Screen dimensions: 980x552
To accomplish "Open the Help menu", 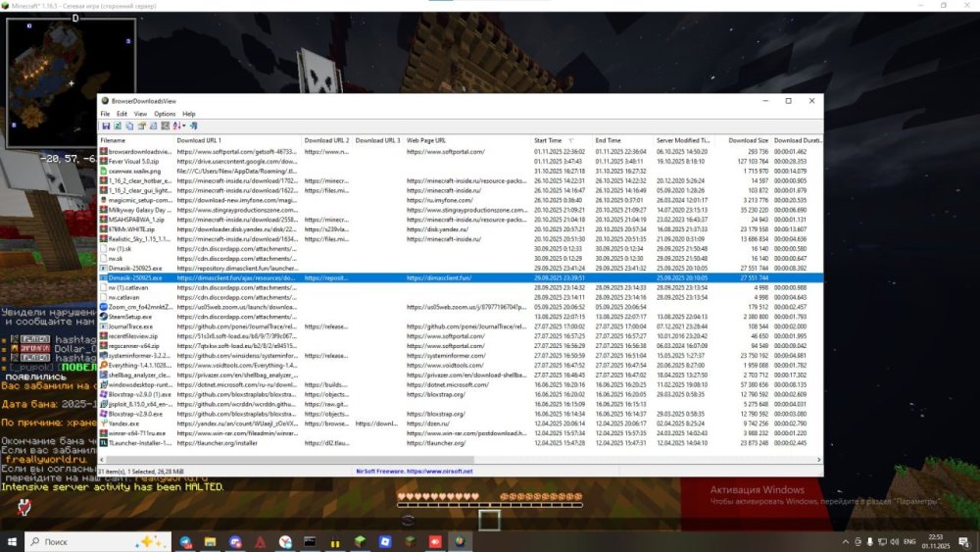I will pos(189,114).
